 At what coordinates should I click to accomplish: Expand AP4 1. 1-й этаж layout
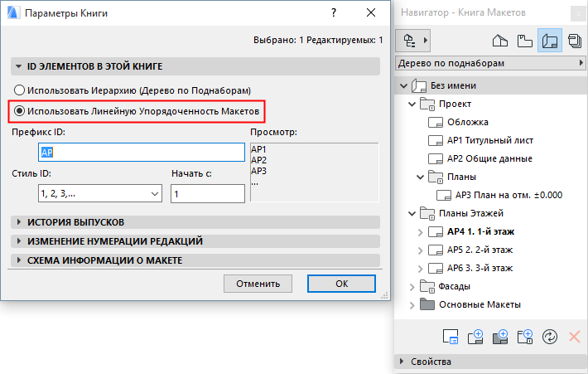point(421,232)
